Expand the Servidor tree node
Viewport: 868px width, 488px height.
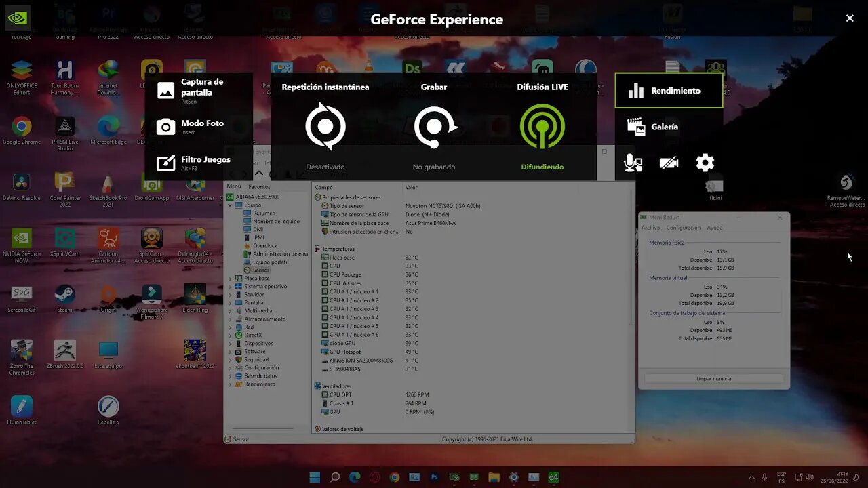[x=230, y=294]
